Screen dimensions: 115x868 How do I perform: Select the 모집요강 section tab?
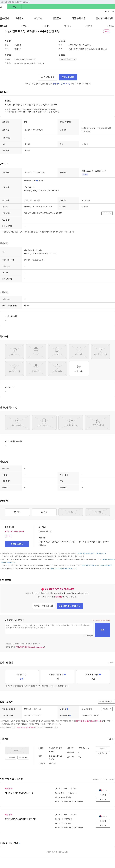click(x=3, y=26)
